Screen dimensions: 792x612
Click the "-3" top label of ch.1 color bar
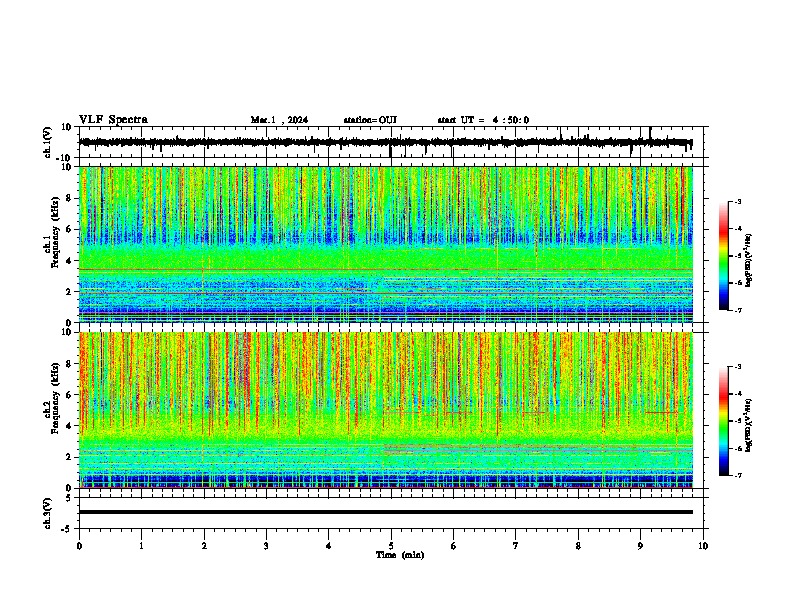pos(738,201)
